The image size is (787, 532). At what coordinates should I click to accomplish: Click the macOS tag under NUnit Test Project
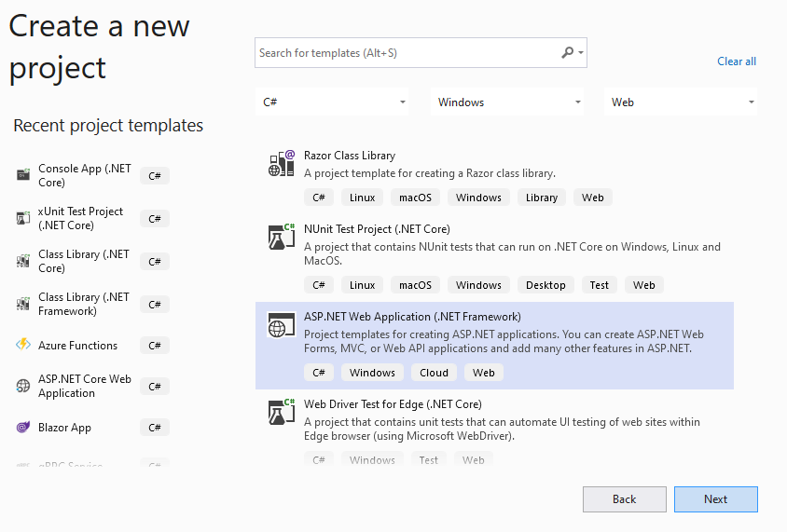pyautogui.click(x=415, y=285)
